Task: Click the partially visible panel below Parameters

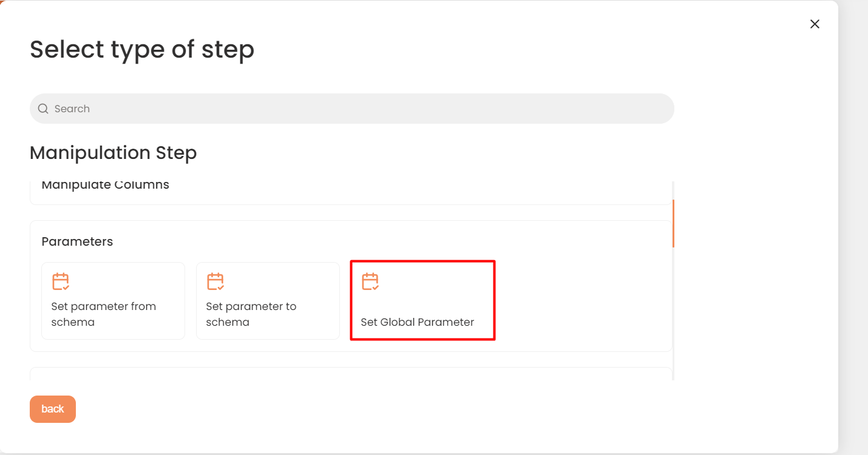Action: pos(351,374)
